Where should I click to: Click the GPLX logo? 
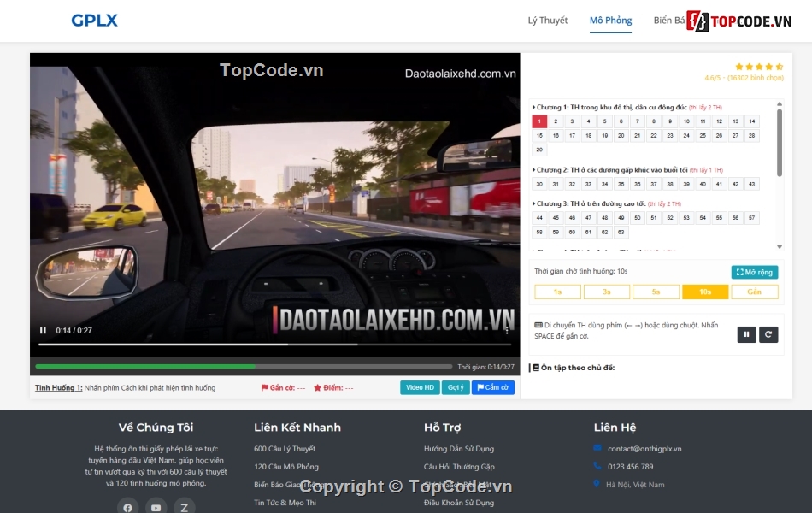(x=94, y=21)
